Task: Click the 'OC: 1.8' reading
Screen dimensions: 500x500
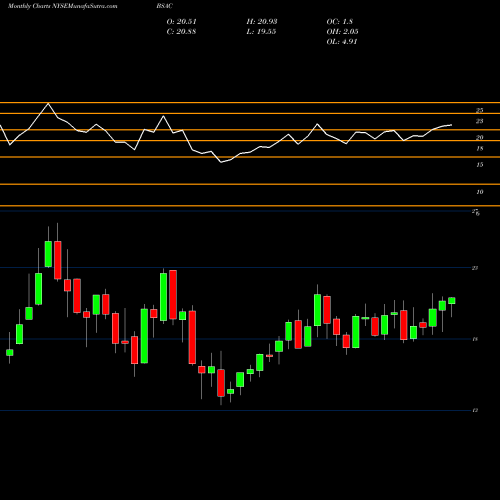Action: (x=340, y=22)
